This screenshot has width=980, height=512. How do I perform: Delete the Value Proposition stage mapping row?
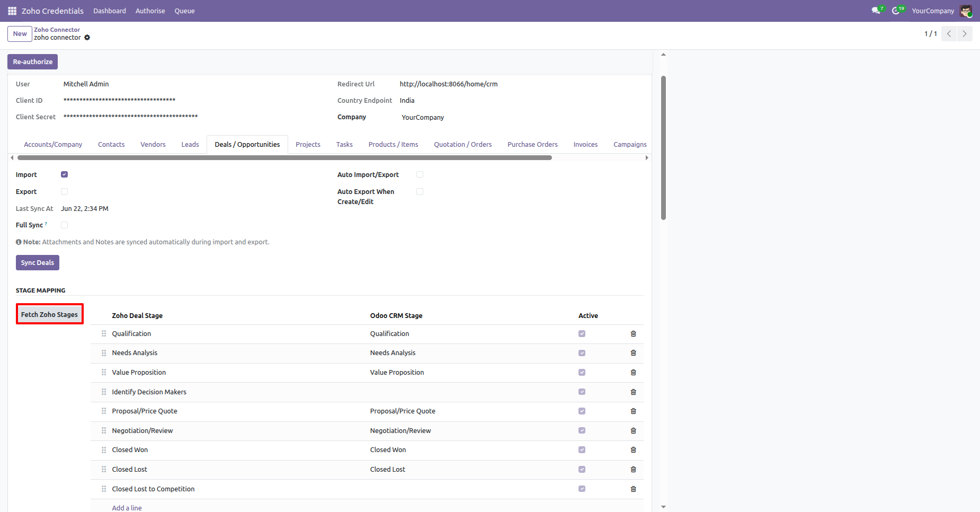633,373
